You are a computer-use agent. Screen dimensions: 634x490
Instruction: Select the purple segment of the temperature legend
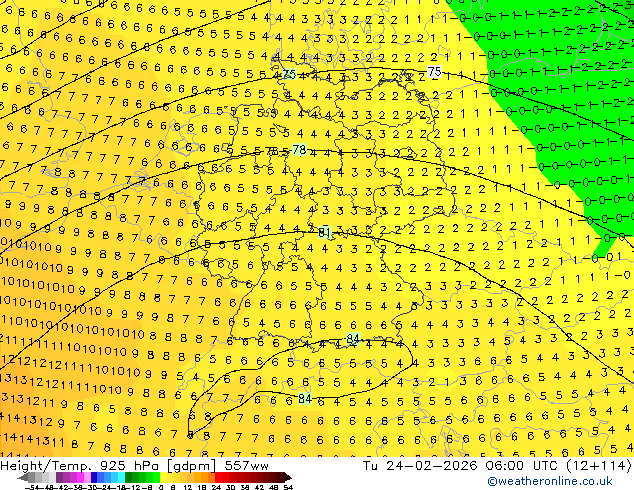pos(62,477)
